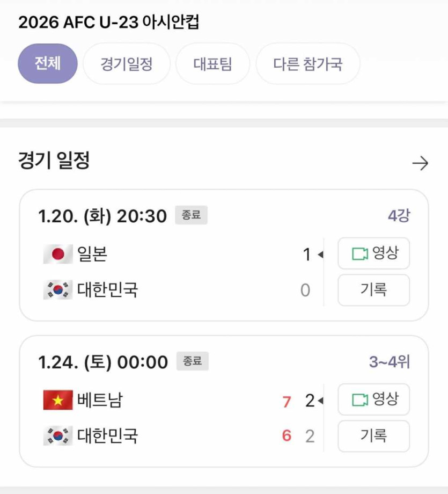Tap the Japan flag icon
448x494 pixels.
[x=57, y=254]
